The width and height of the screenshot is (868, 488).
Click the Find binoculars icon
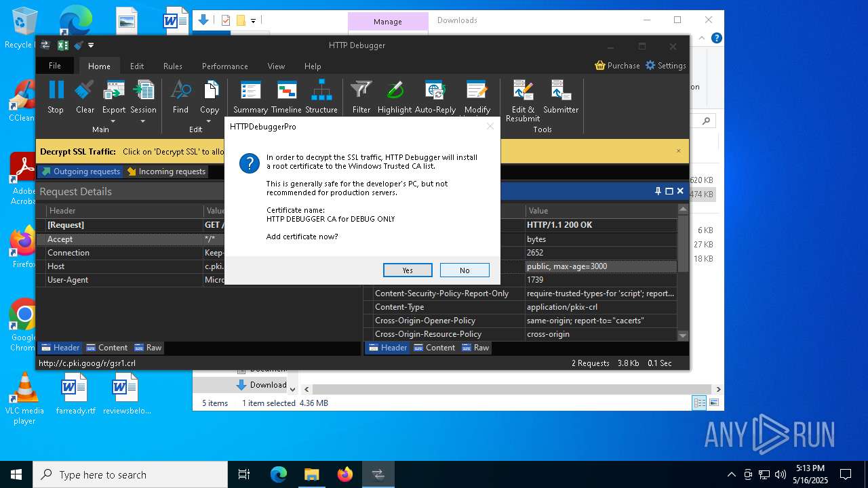(180, 89)
